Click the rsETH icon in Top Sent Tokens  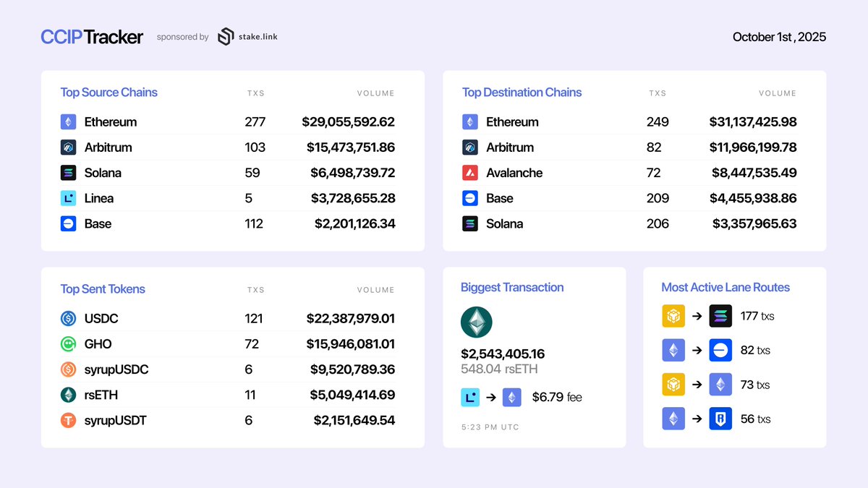click(68, 395)
